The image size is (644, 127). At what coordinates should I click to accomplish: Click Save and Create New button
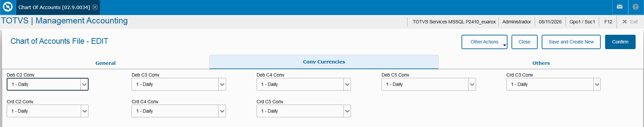[x=571, y=42]
